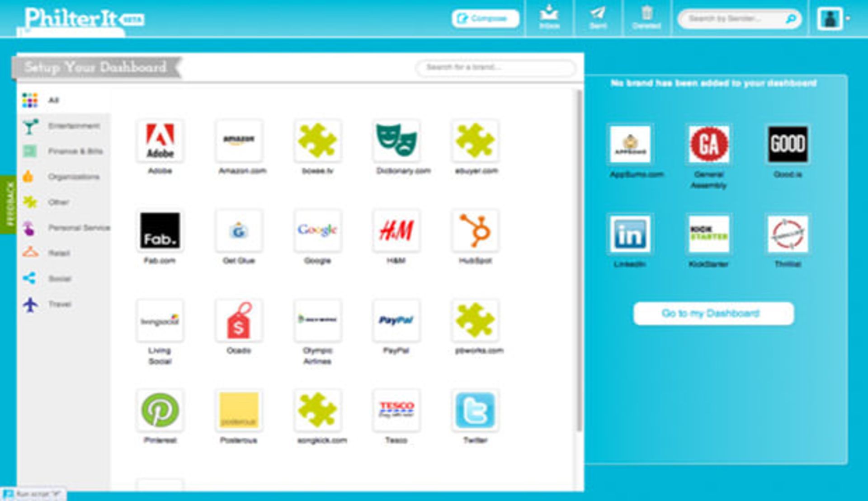Add the Adobe brand icon
The width and height of the screenshot is (868, 501).
point(160,141)
